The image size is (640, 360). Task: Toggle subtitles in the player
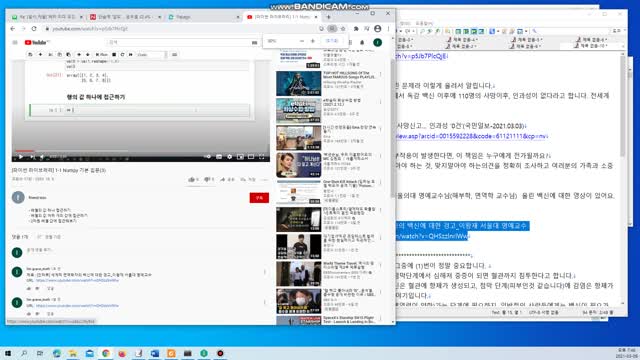[219, 157]
